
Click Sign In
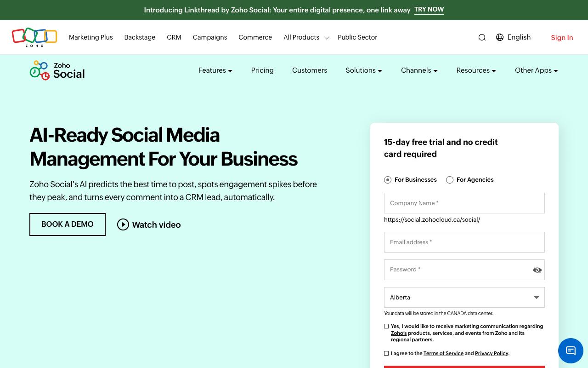click(x=562, y=38)
